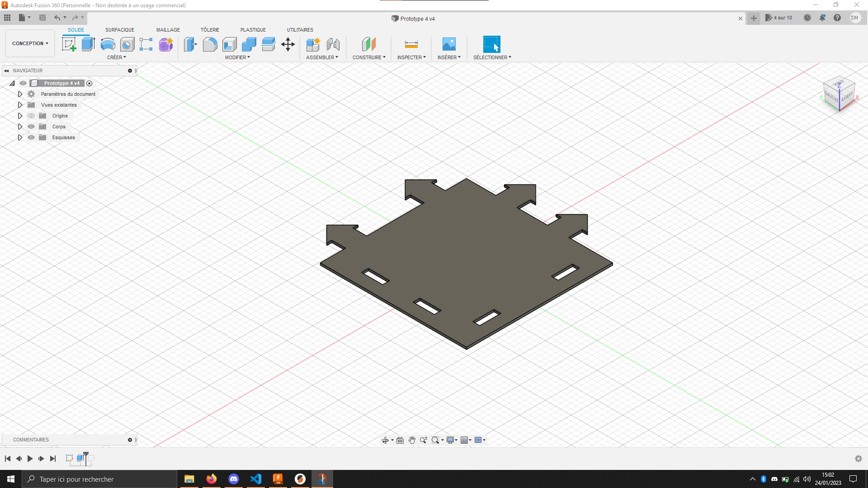Image resolution: width=868 pixels, height=488 pixels.
Task: Open the 4 sur 10 documents indicator
Action: click(778, 18)
